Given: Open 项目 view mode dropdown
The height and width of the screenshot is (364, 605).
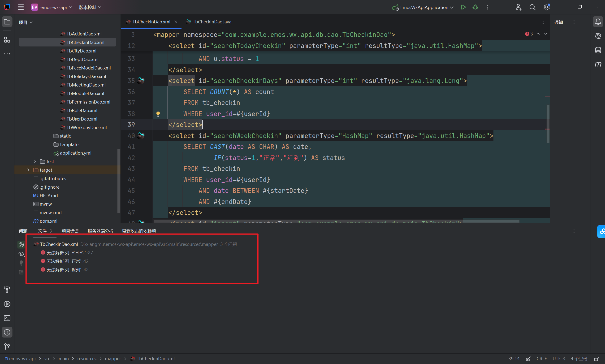Looking at the screenshot, I should click(26, 22).
